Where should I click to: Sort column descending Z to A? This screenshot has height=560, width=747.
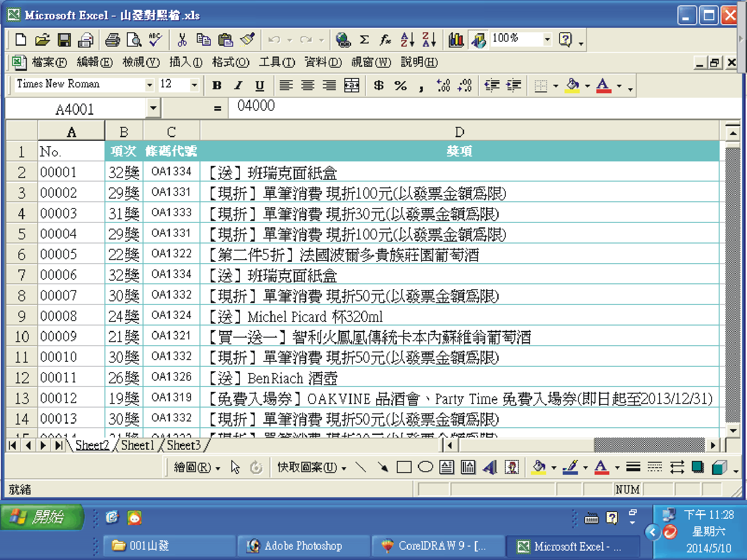point(429,40)
